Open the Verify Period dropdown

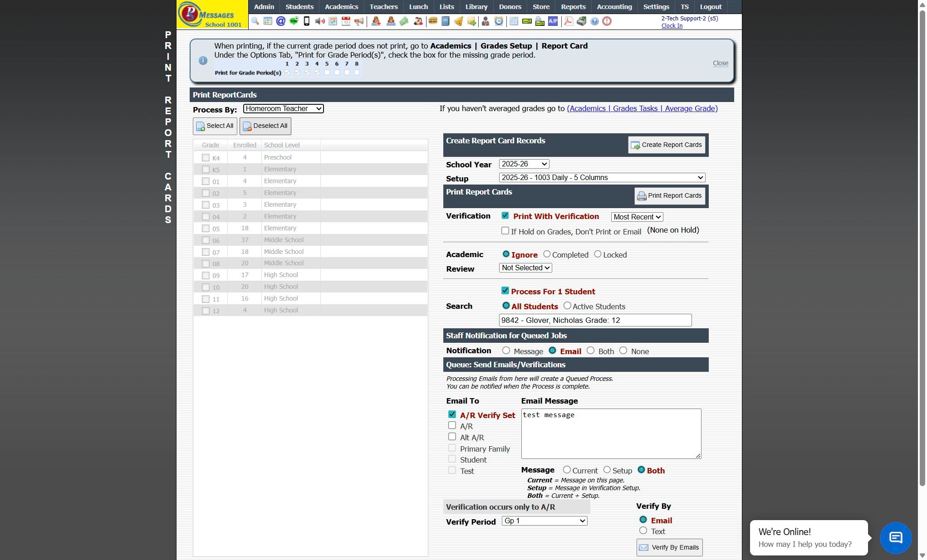coord(544,521)
